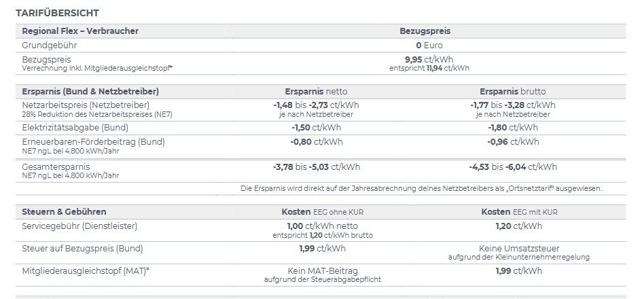Click the Grundgebühr row label
The width and height of the screenshot is (644, 299).
coord(49,46)
